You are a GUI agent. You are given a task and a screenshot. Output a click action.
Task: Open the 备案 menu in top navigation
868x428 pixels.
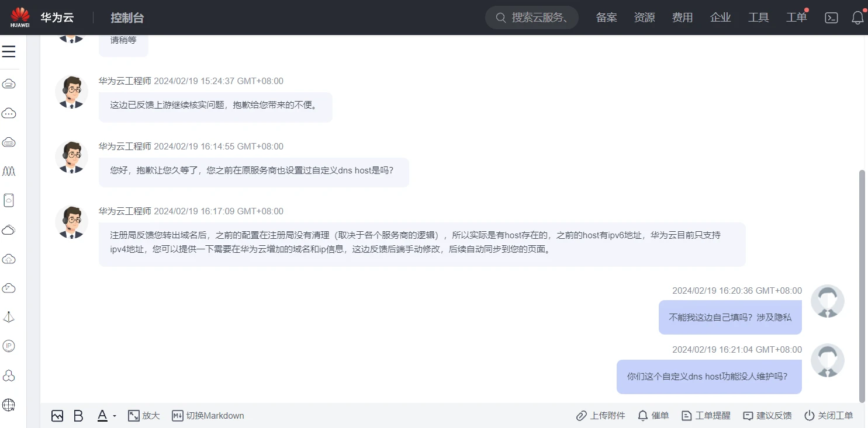(x=606, y=18)
